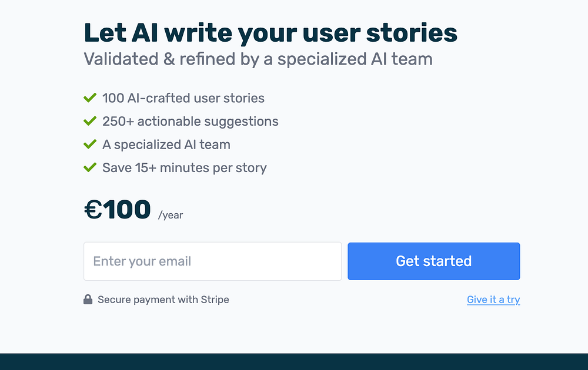Click the €100 price figure

coord(118,210)
